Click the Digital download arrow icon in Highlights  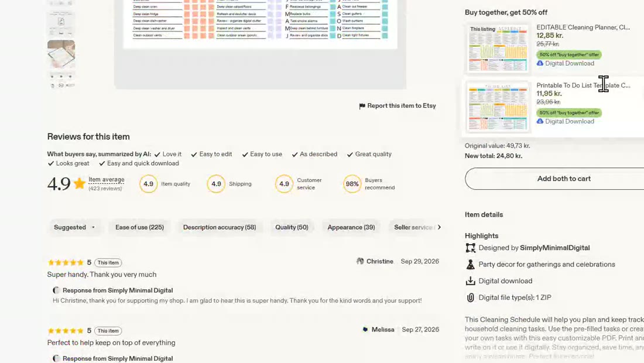pos(470,281)
